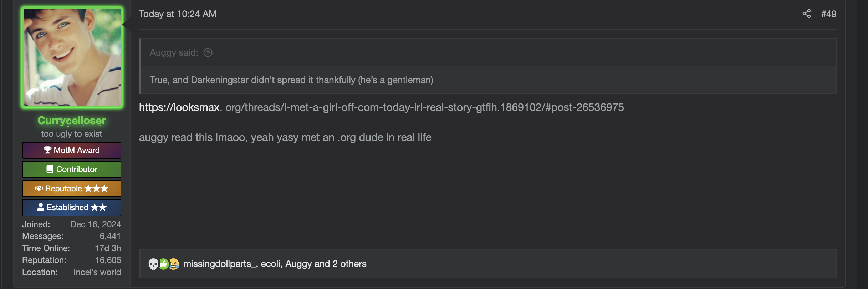Click the laughing-crying reaction emoji
This screenshot has height=289, width=868.
coord(174,264)
